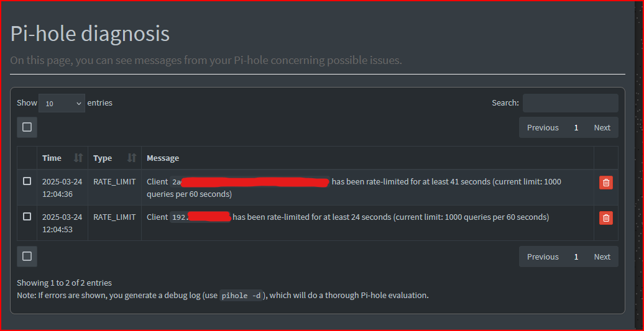The height and width of the screenshot is (331, 644).
Task: Toggle the select-all checkbox below the table
Action: pos(27,256)
